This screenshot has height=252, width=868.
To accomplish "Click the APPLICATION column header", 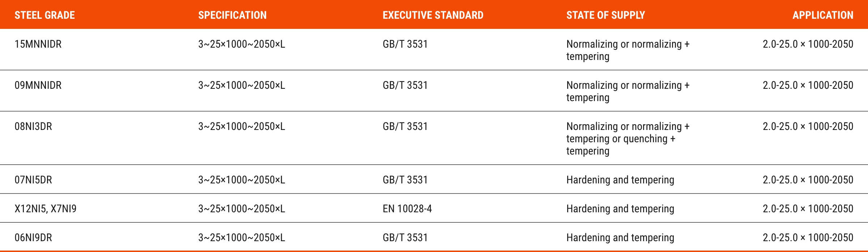I will (823, 15).
